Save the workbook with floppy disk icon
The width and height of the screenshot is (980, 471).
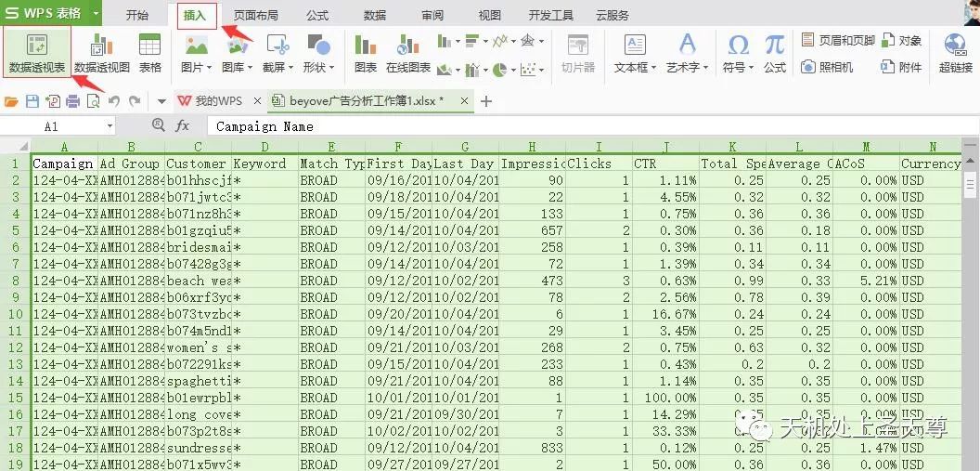32,101
